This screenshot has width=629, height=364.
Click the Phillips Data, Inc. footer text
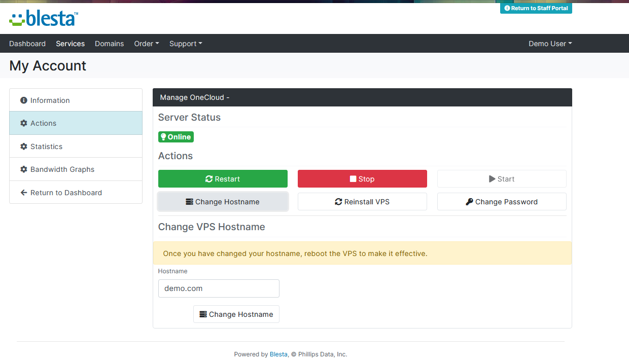pyautogui.click(x=323, y=354)
